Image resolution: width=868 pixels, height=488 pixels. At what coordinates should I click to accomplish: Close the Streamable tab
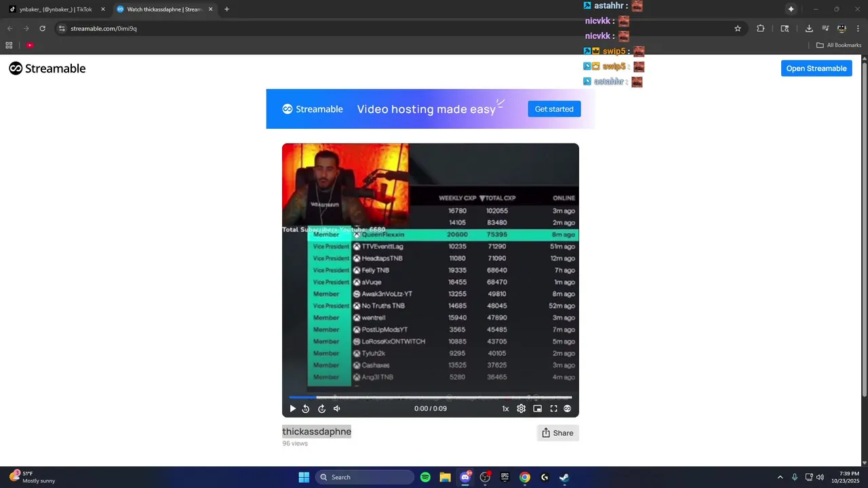(x=211, y=9)
